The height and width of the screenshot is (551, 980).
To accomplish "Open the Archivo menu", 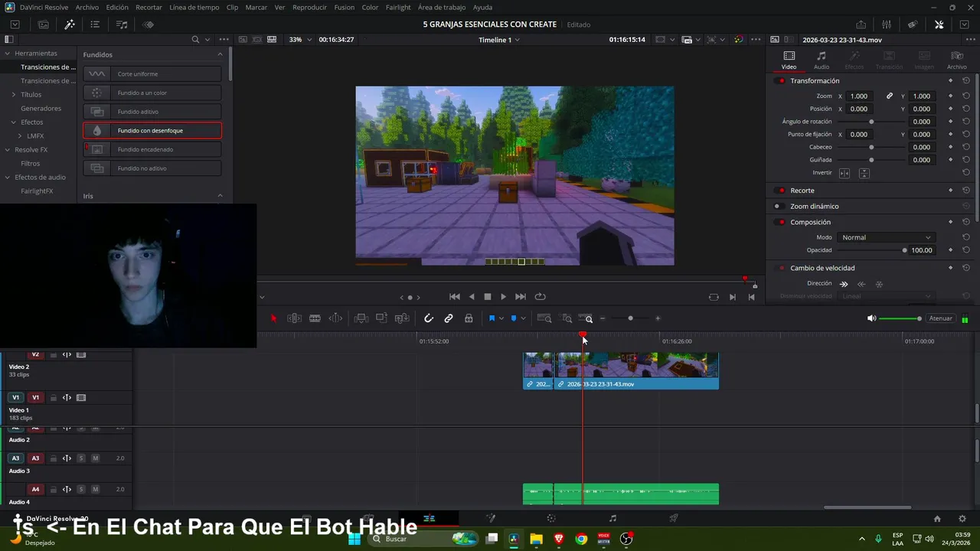I will tap(87, 7).
